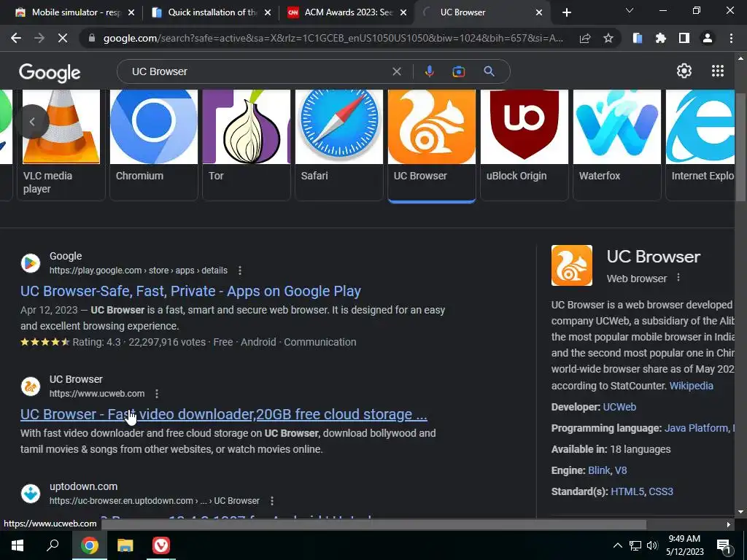The height and width of the screenshot is (560, 747).
Task: Open the HTML5 standard link
Action: click(627, 491)
